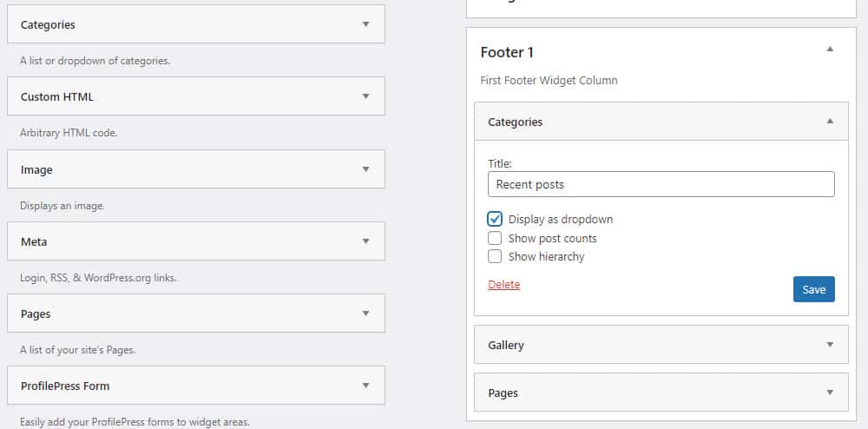The width and height of the screenshot is (868, 429).
Task: Select the Meta widget title
Action: 34,242
